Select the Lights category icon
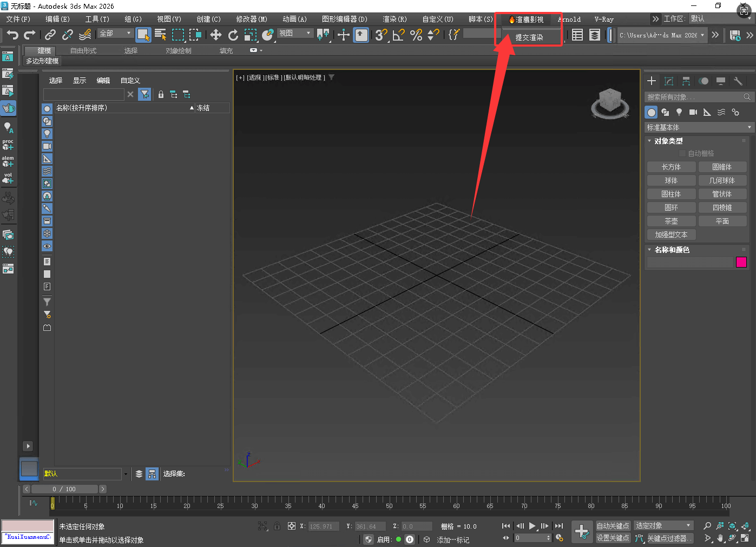 (679, 112)
